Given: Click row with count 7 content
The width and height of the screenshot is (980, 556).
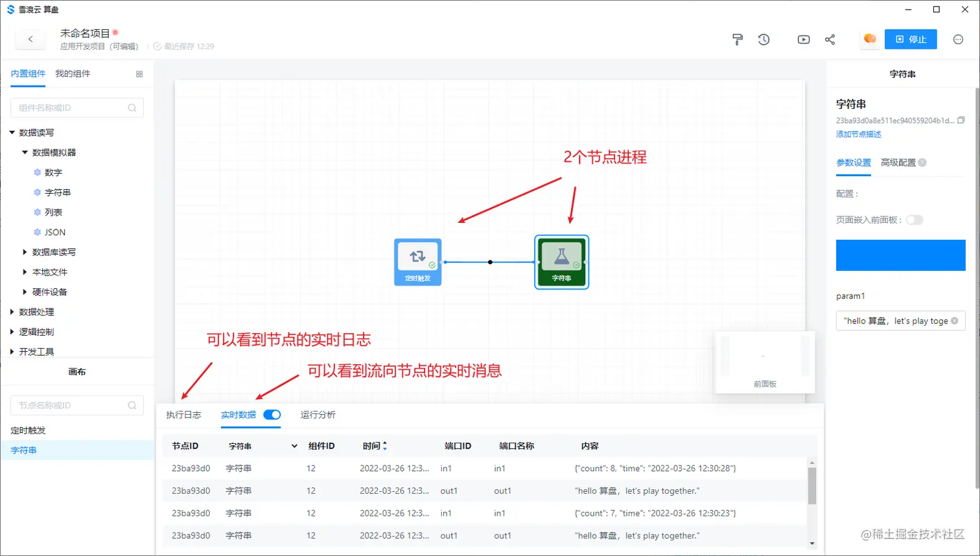Looking at the screenshot, I should click(485, 513).
